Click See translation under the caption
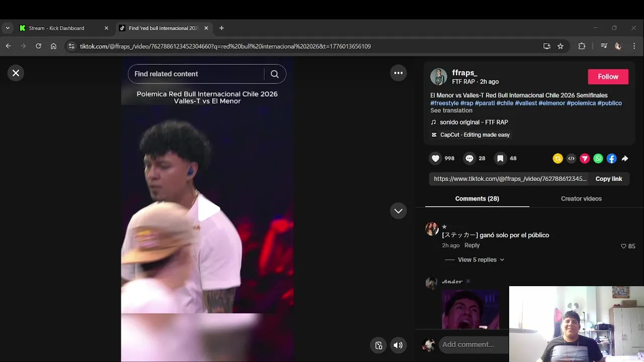 [x=451, y=111]
